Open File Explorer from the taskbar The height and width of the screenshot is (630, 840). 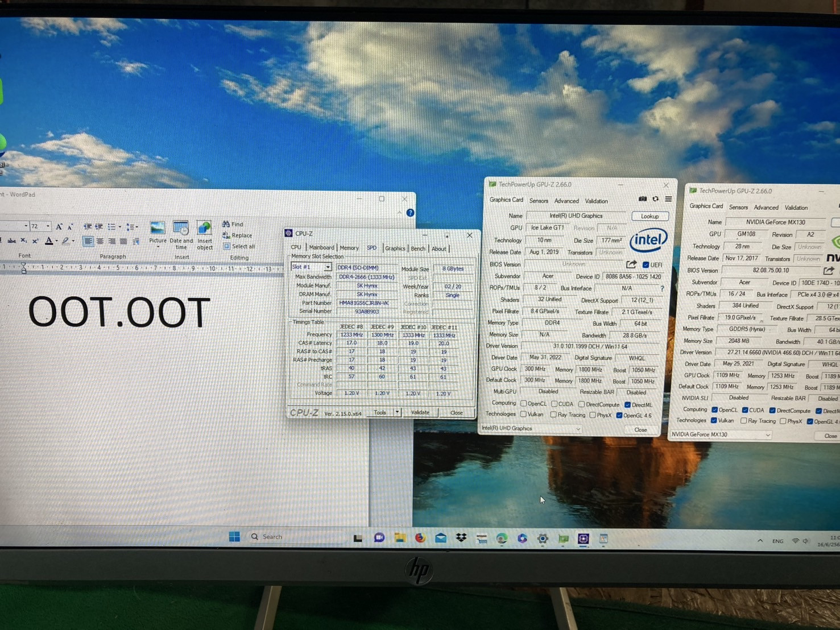[x=400, y=538]
